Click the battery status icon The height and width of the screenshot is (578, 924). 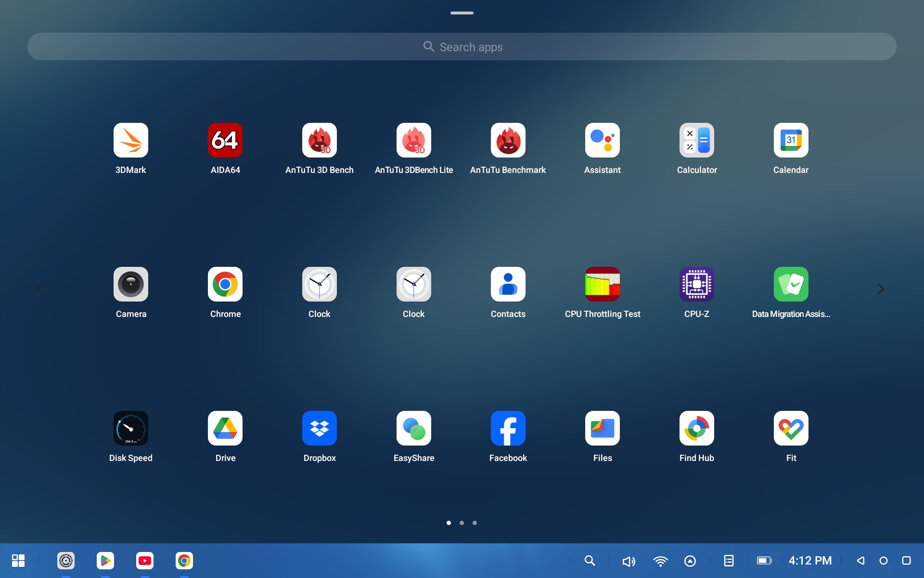pyautogui.click(x=764, y=561)
